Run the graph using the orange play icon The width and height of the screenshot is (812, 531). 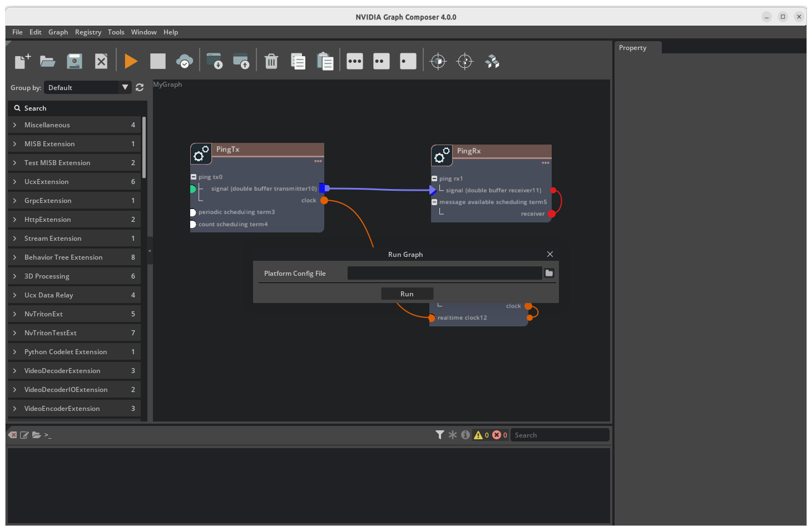(x=131, y=61)
